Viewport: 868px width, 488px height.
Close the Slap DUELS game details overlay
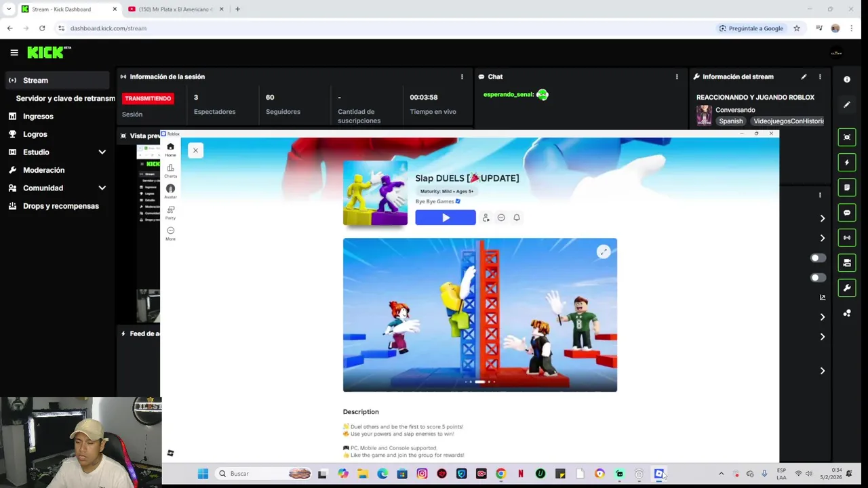point(195,150)
